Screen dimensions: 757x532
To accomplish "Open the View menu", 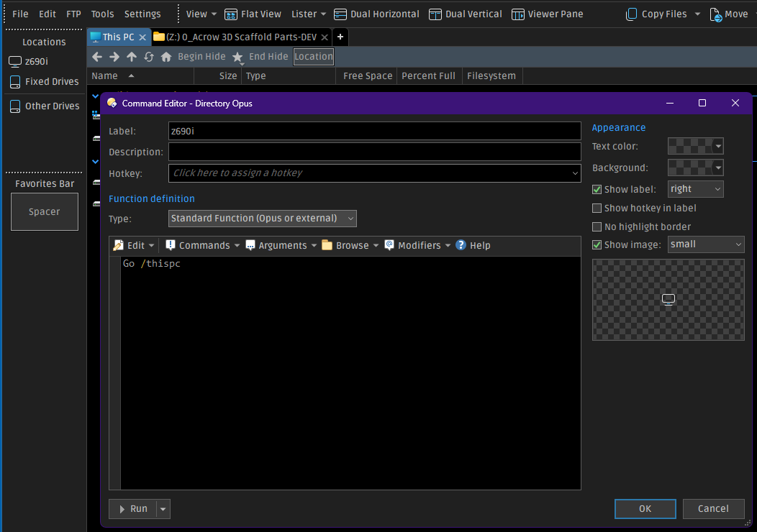I will [x=201, y=14].
